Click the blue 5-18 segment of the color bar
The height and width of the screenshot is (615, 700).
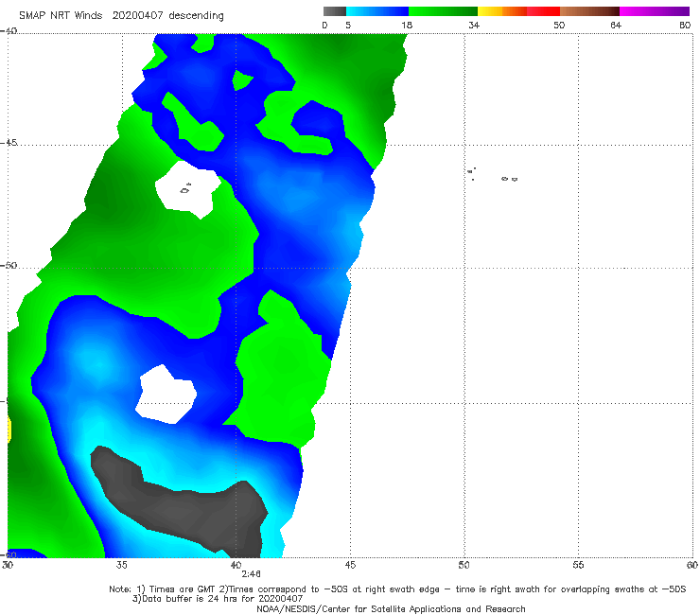point(377,11)
